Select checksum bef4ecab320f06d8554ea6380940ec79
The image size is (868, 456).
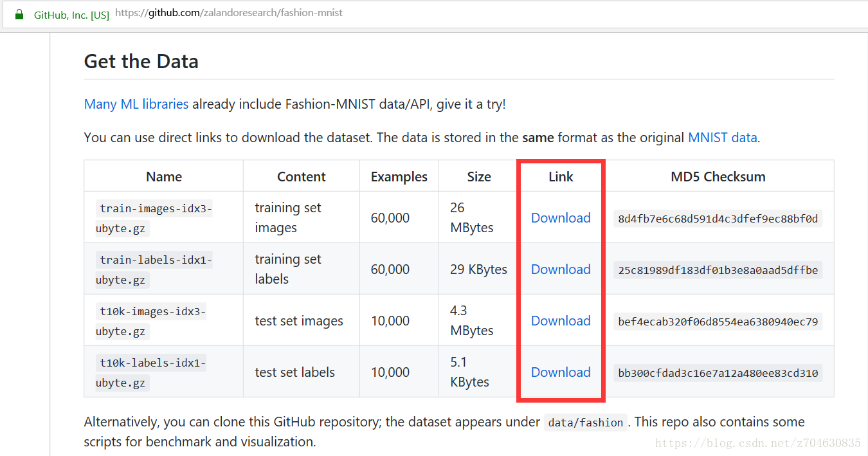(x=718, y=321)
